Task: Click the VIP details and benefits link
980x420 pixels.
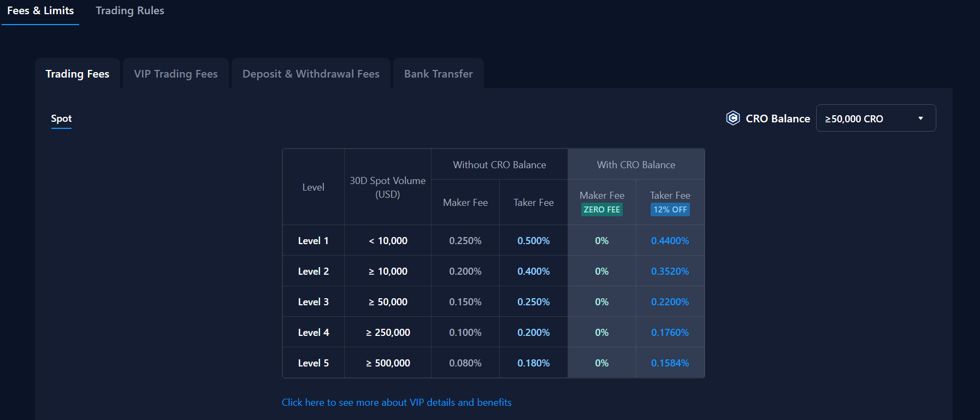Action: click(397, 403)
